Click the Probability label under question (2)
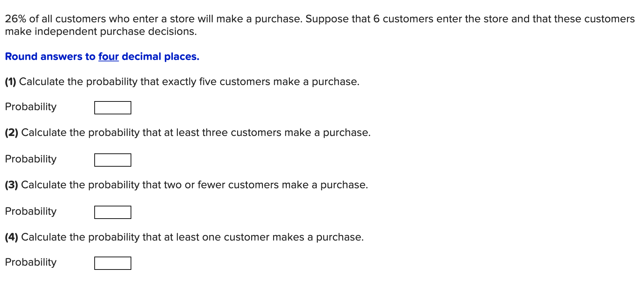 coord(31,159)
